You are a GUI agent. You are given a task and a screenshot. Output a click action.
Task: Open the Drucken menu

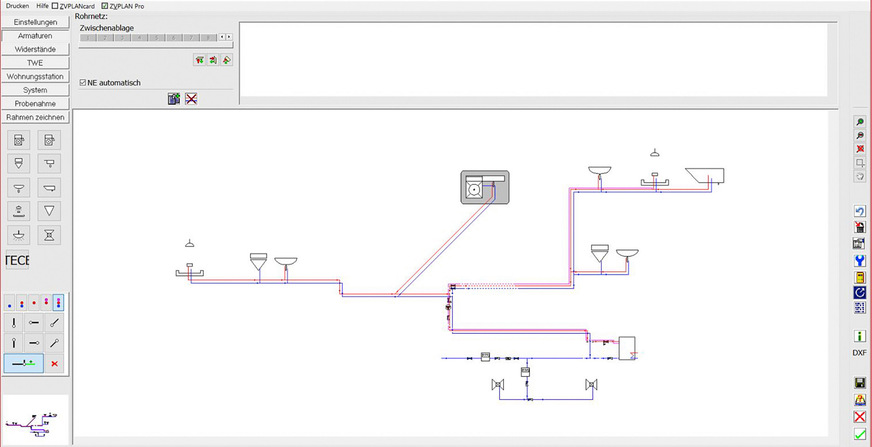[17, 6]
